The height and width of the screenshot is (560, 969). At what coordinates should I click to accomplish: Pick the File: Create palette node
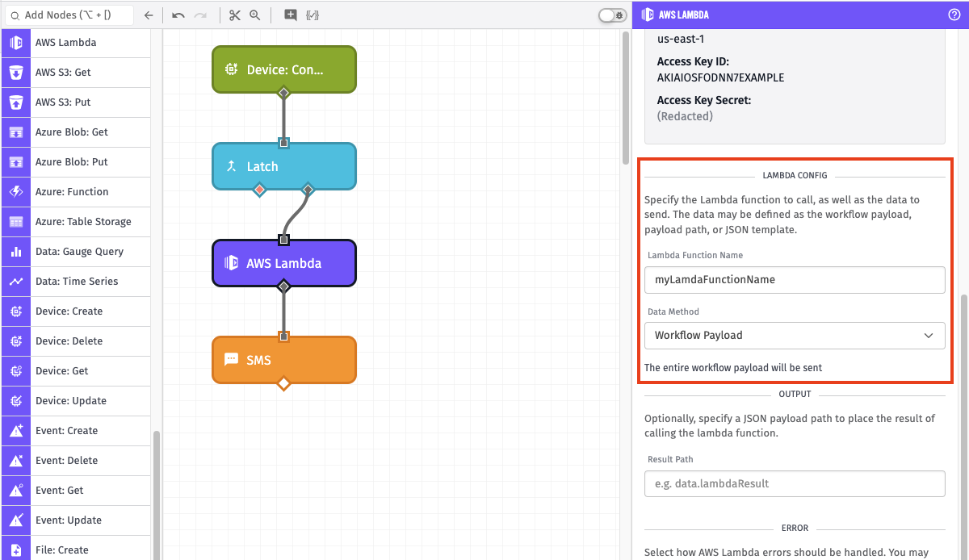(x=76, y=549)
